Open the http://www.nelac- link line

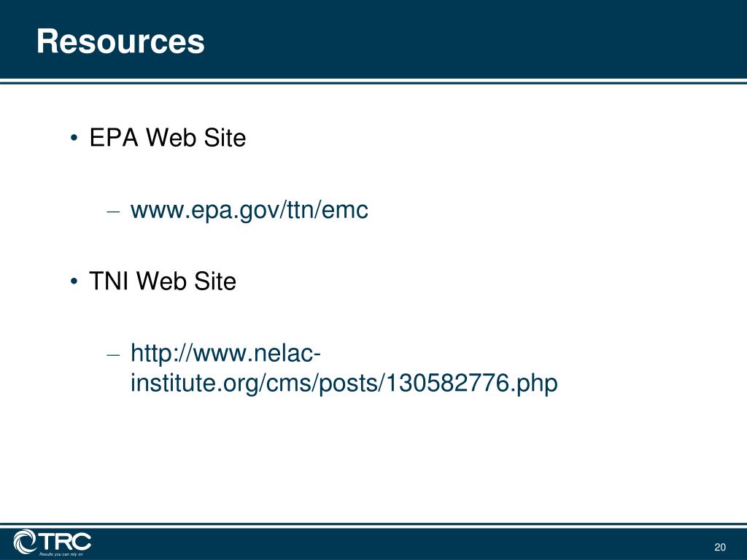click(x=225, y=354)
